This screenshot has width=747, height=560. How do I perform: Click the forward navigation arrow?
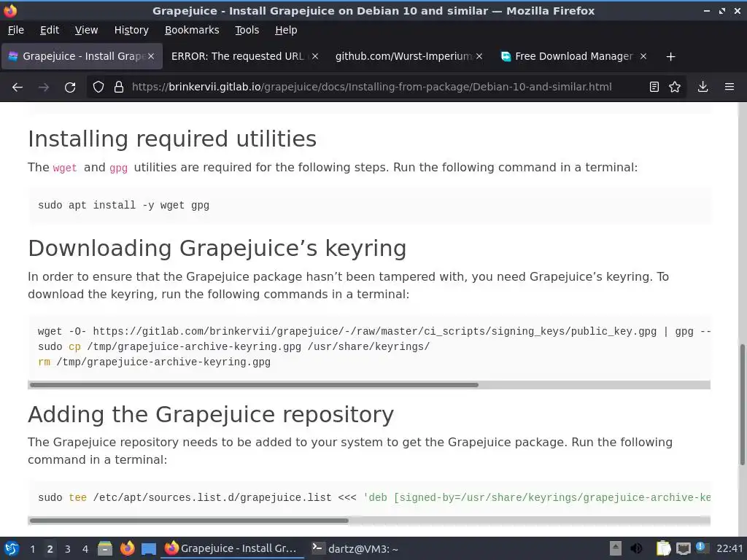44,87
